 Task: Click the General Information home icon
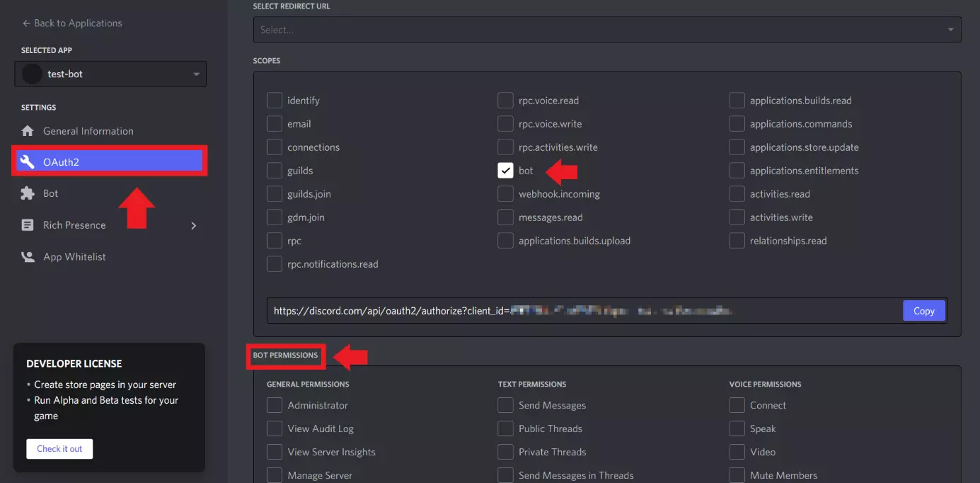click(28, 131)
